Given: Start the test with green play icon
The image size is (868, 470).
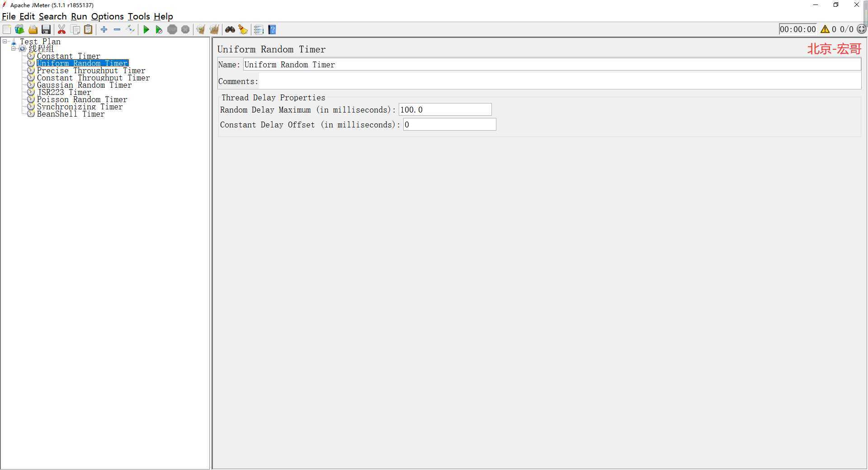Looking at the screenshot, I should pos(146,29).
